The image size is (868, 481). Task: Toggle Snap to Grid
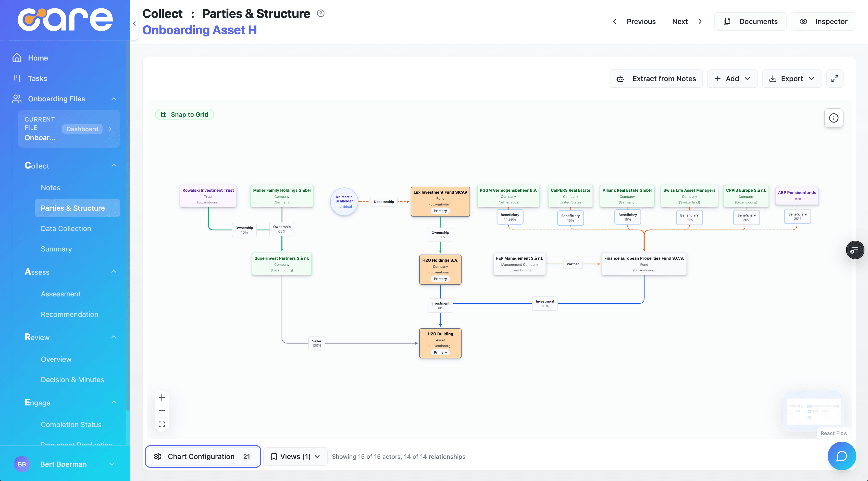[x=184, y=114]
